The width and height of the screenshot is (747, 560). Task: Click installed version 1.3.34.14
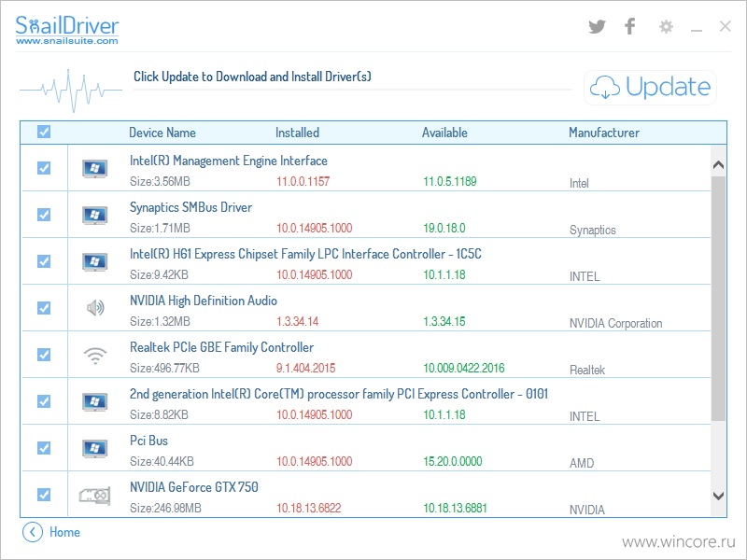click(297, 321)
